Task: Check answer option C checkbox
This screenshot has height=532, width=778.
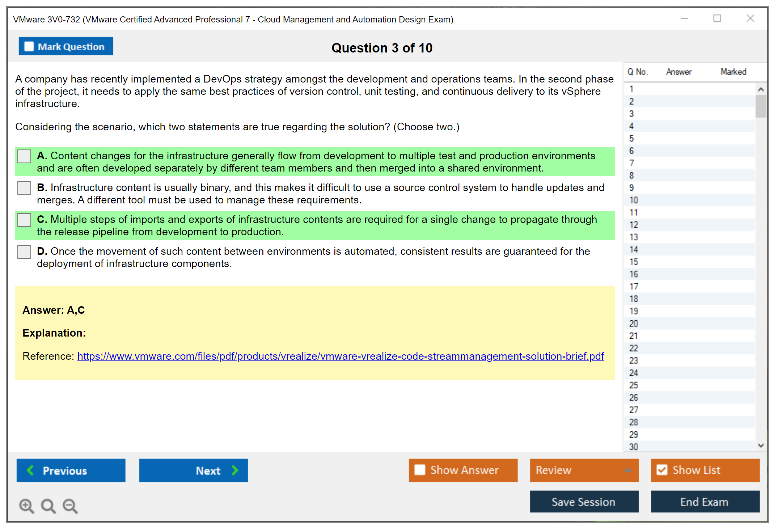Action: click(x=24, y=220)
